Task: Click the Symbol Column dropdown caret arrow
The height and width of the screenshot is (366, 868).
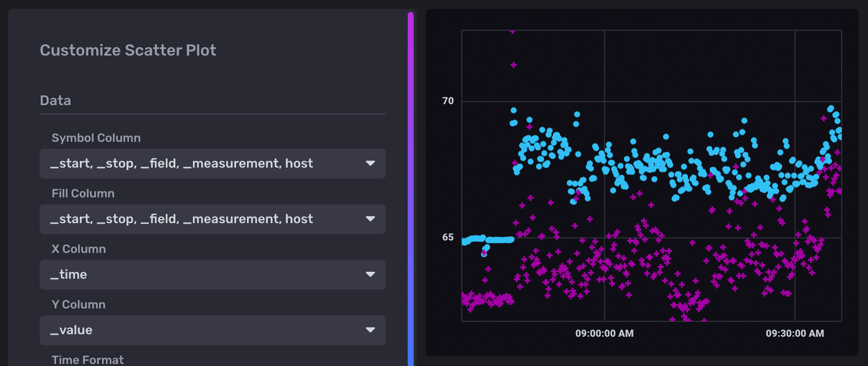Action: pos(370,164)
